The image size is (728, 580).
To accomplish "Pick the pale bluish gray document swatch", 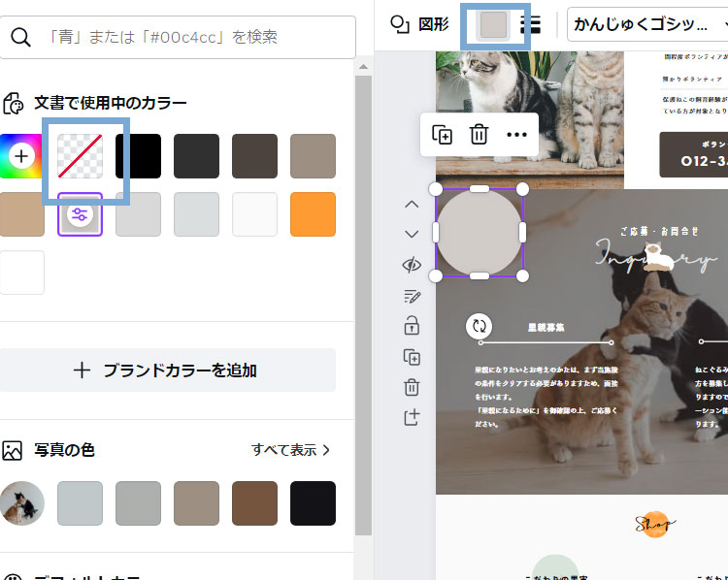I will [x=196, y=214].
